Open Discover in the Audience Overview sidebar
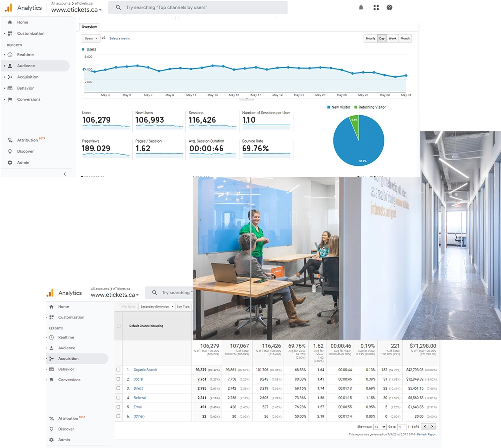The height and width of the screenshot is (448, 501). pos(25,151)
